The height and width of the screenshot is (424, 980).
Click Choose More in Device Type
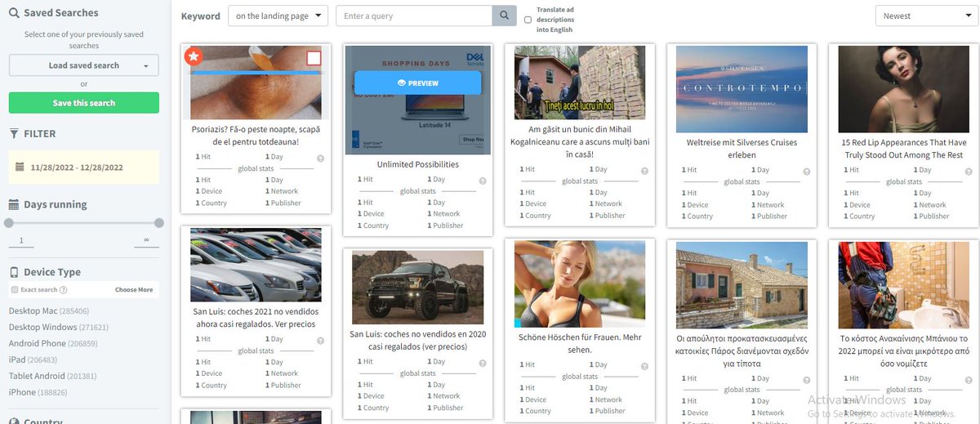coord(134,290)
